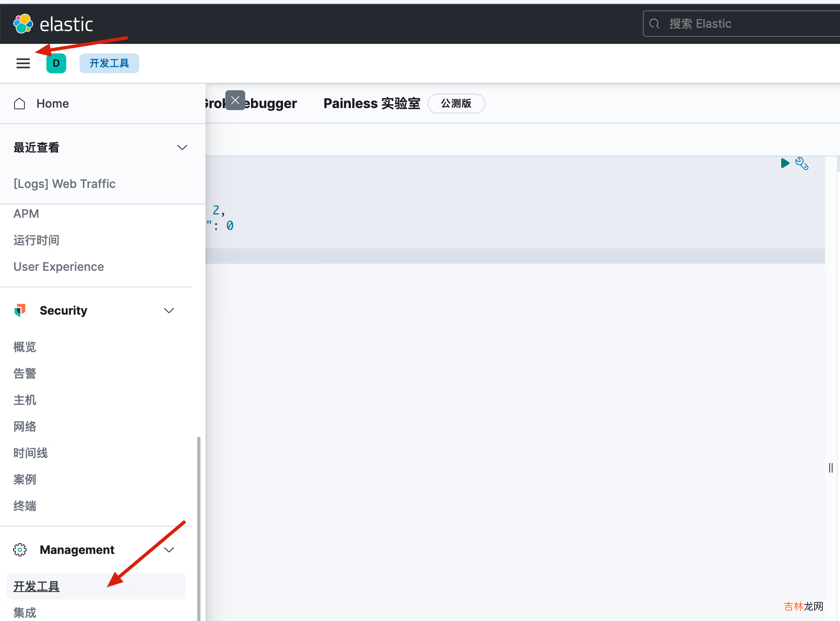The height and width of the screenshot is (621, 840).
Task: Toggle the hamburger navigation menu
Action: click(x=23, y=63)
